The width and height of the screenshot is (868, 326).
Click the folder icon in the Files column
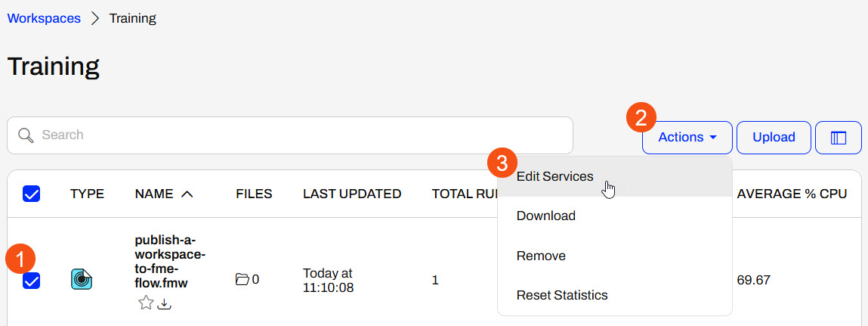(x=242, y=280)
